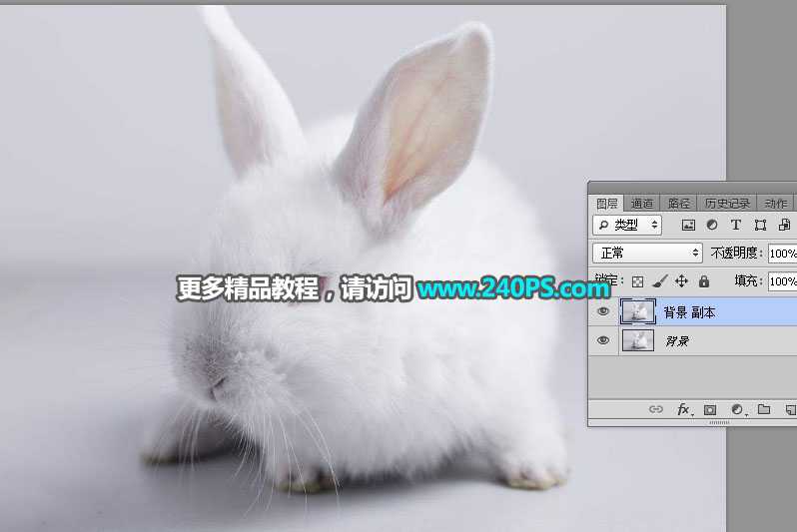
Task: Open the 正常 blend mode dropdown
Action: 647,254
